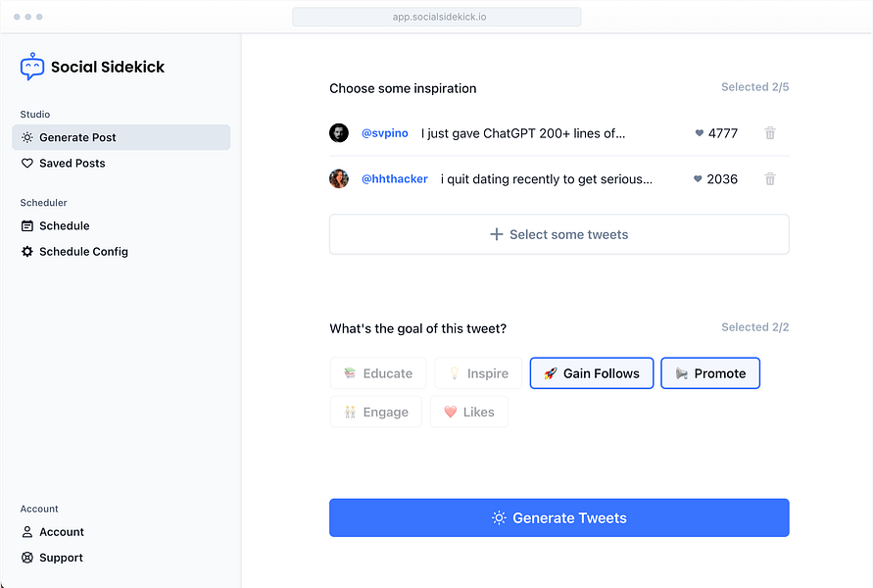Toggle the Likes goal
Viewport: 873px width, 588px height.
click(468, 412)
